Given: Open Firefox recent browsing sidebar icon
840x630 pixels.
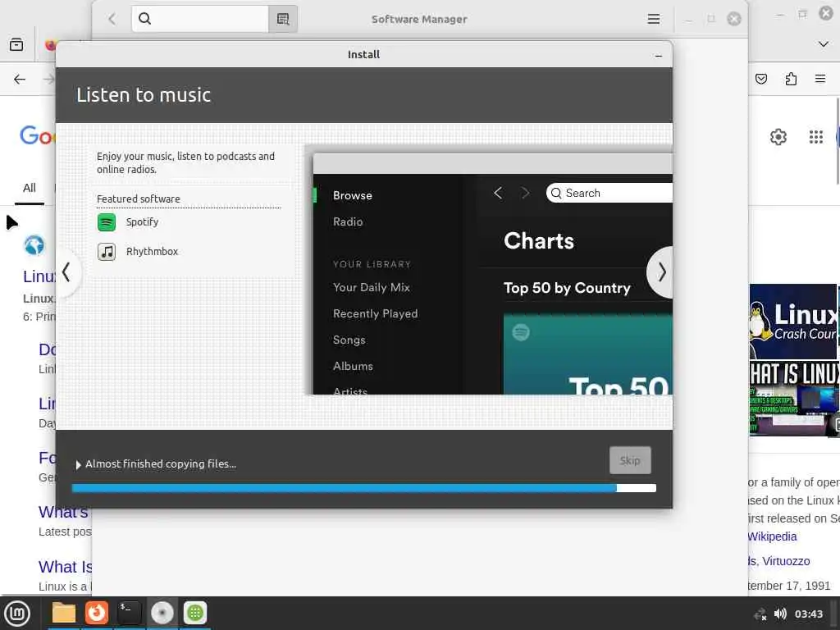Looking at the screenshot, I should [16, 44].
